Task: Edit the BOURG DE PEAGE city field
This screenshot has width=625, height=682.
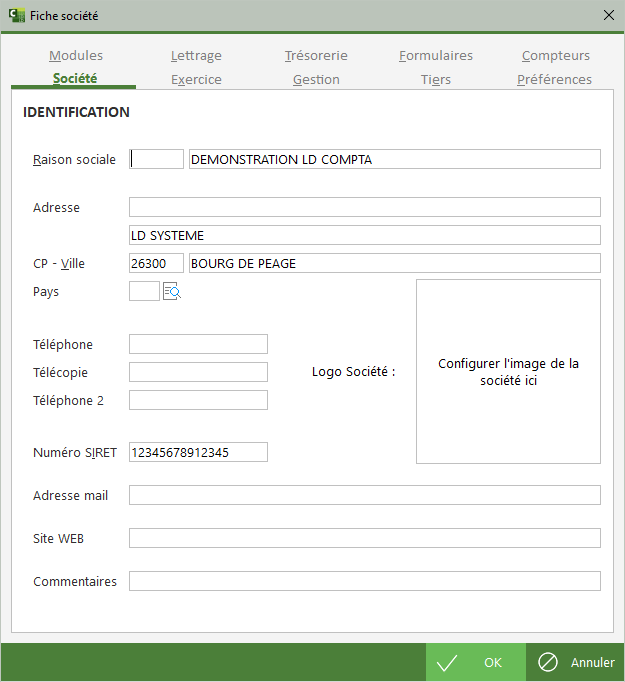Action: click(x=394, y=263)
